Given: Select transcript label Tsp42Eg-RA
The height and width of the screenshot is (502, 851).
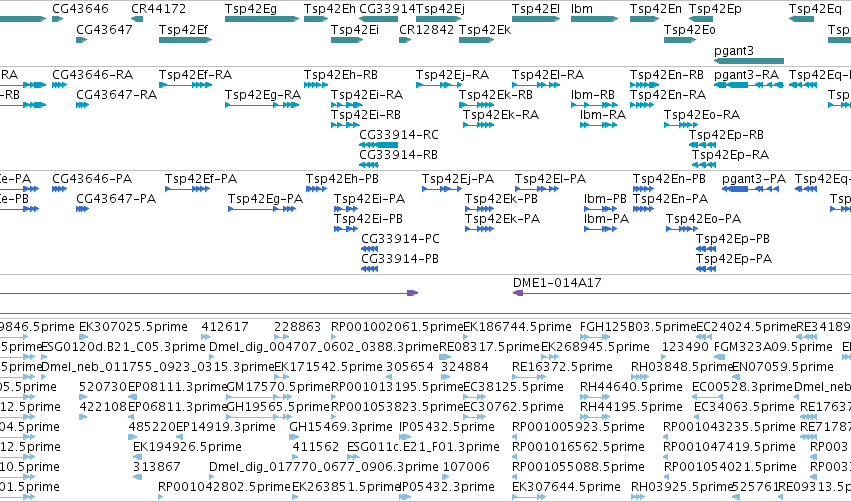Looking at the screenshot, I should click(x=263, y=96).
